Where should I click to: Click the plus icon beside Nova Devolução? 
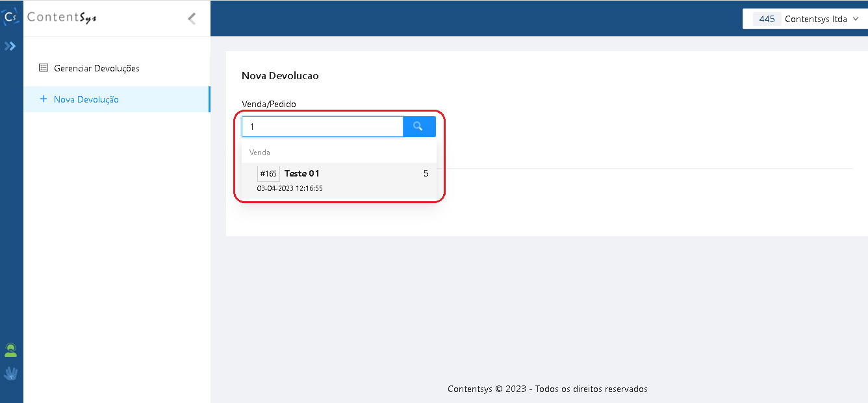[44, 99]
